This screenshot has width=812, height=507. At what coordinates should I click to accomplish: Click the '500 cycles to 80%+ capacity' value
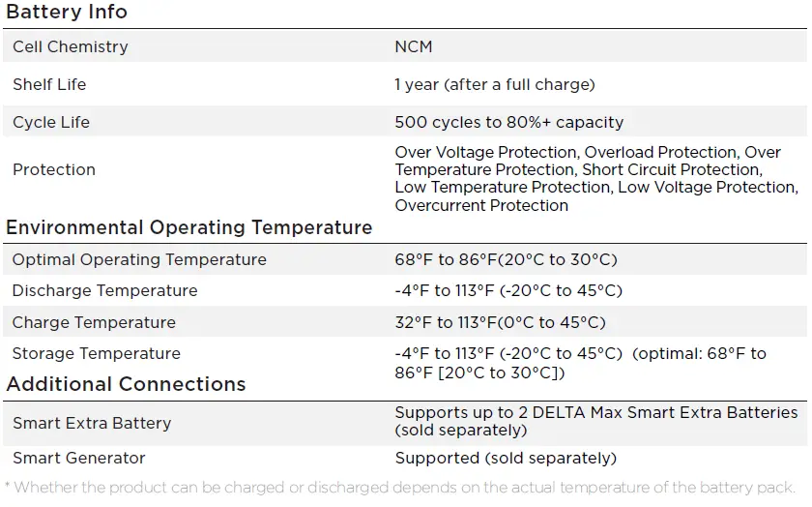point(508,122)
